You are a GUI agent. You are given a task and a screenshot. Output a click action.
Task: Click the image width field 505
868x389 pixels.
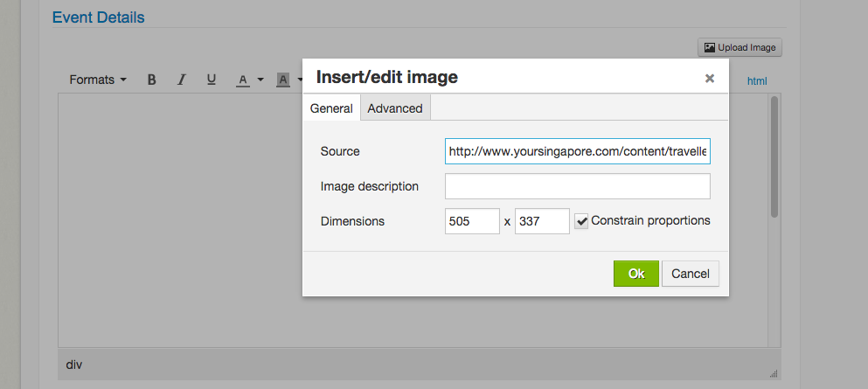tap(472, 221)
